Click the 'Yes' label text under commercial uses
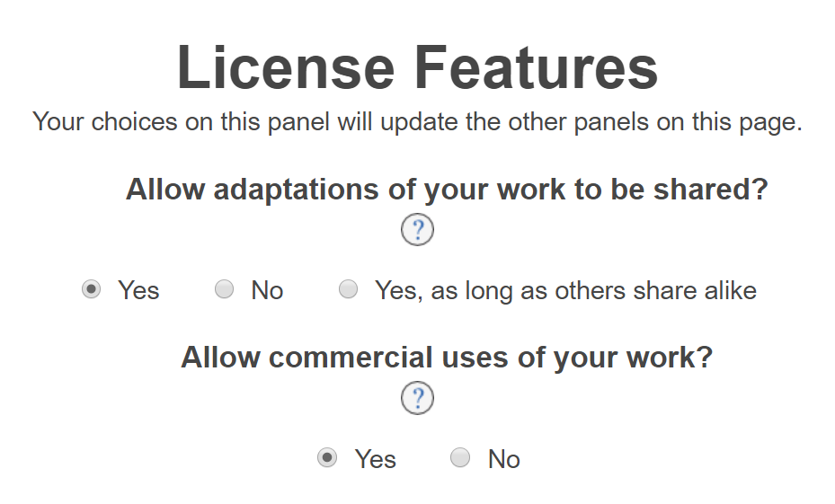Image resolution: width=835 pixels, height=504 pixels. point(375,459)
